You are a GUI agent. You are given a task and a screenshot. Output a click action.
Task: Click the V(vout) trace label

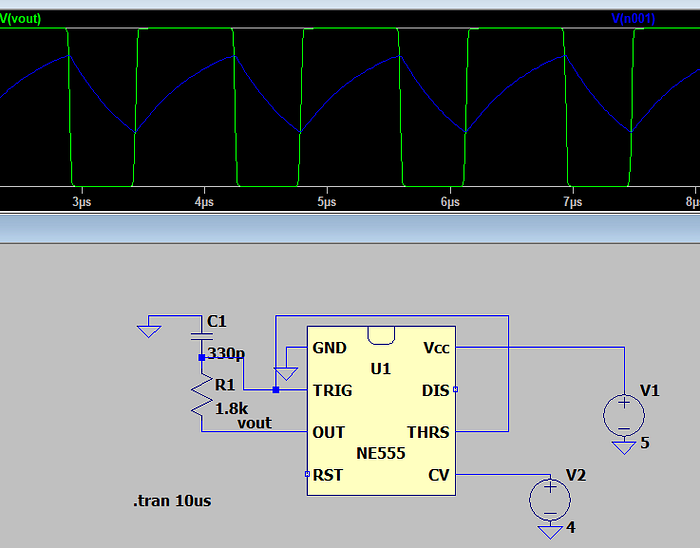point(22,19)
